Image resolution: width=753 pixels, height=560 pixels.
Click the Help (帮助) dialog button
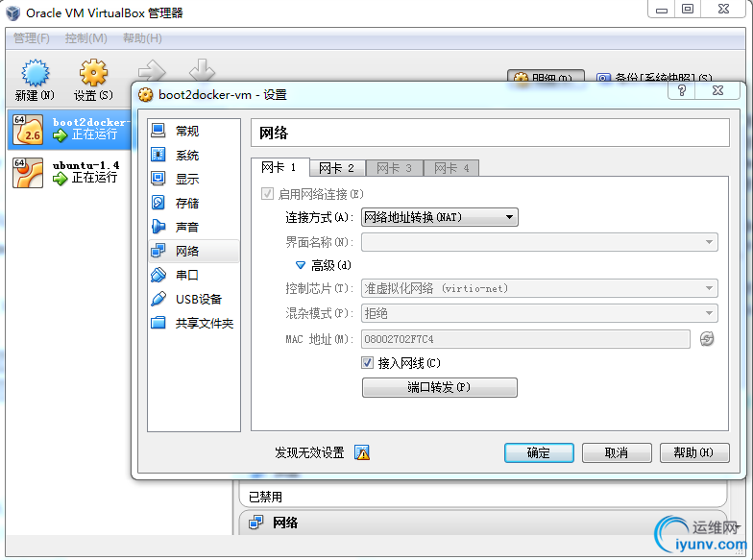coord(694,452)
